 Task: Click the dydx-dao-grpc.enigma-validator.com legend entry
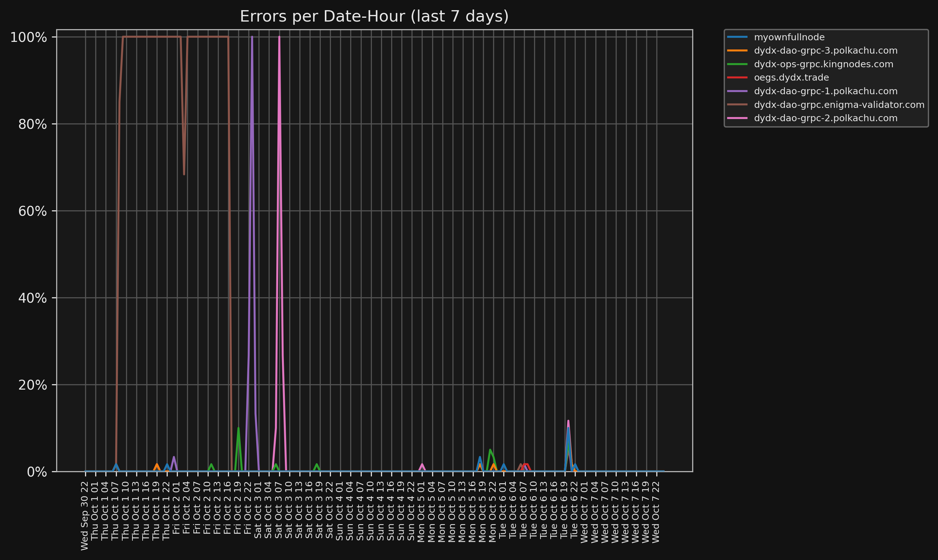point(839,105)
